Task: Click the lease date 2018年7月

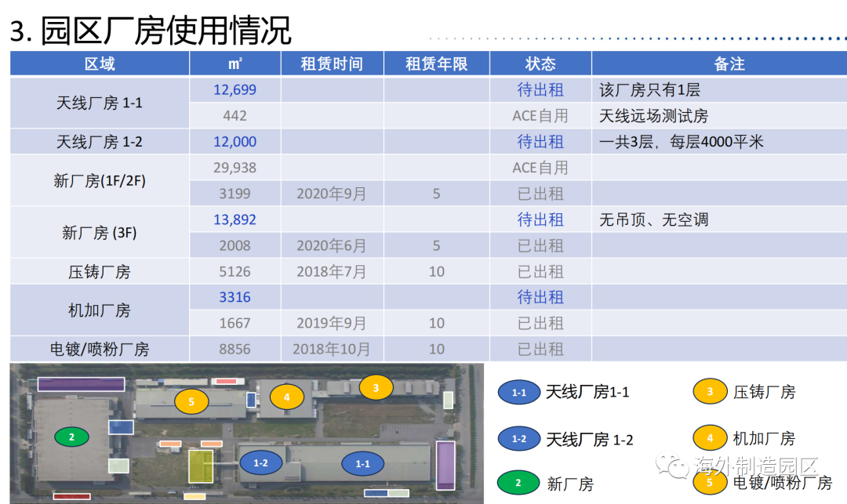Action: pos(332,271)
